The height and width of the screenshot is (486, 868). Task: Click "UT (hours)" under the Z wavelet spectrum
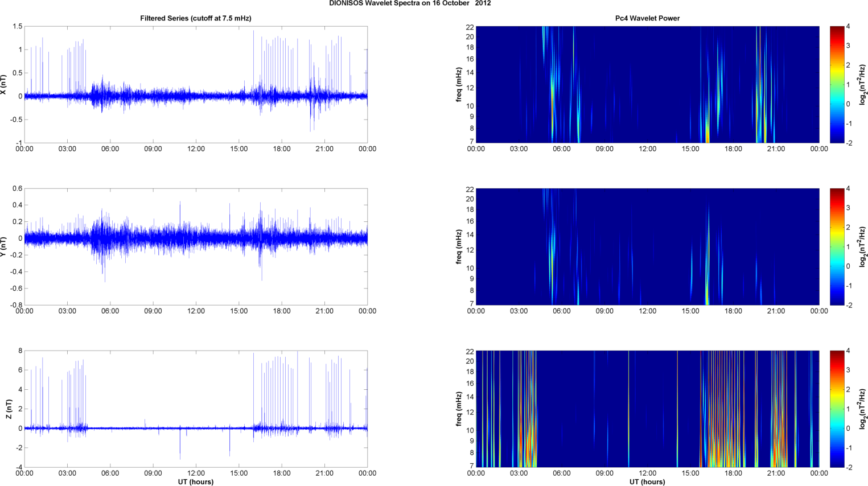point(647,482)
